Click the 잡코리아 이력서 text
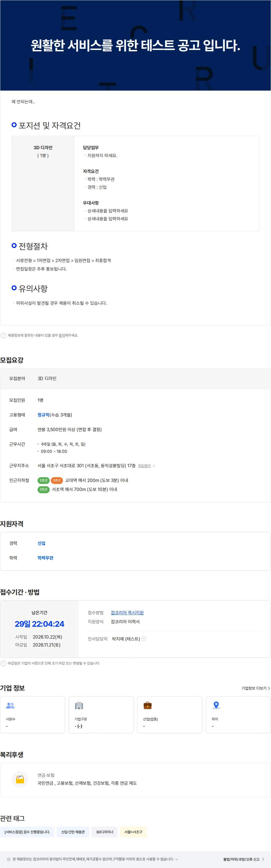The height and width of the screenshot is (868, 271). pos(125,622)
